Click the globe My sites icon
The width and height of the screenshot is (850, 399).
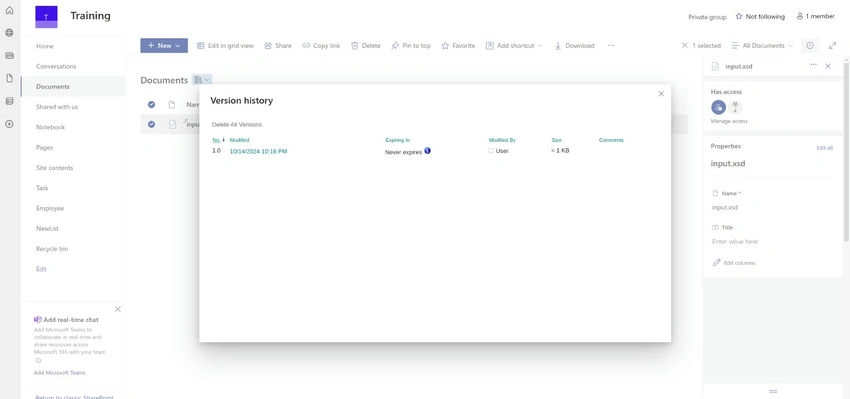click(9, 33)
